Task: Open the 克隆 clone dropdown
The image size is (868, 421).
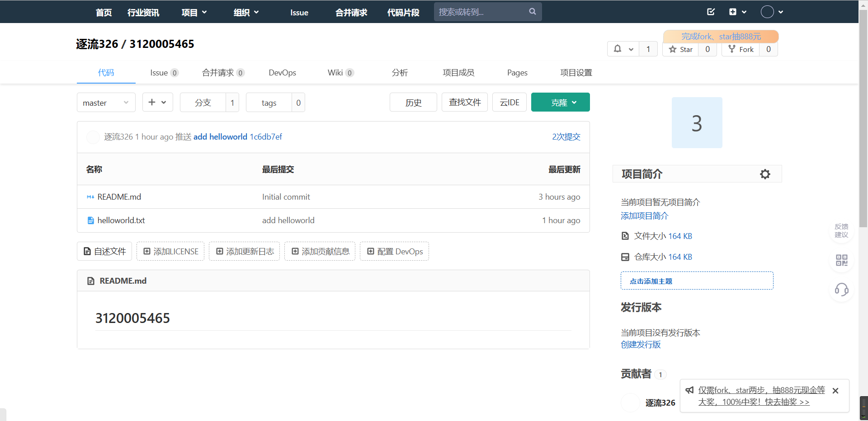Action: (x=561, y=102)
